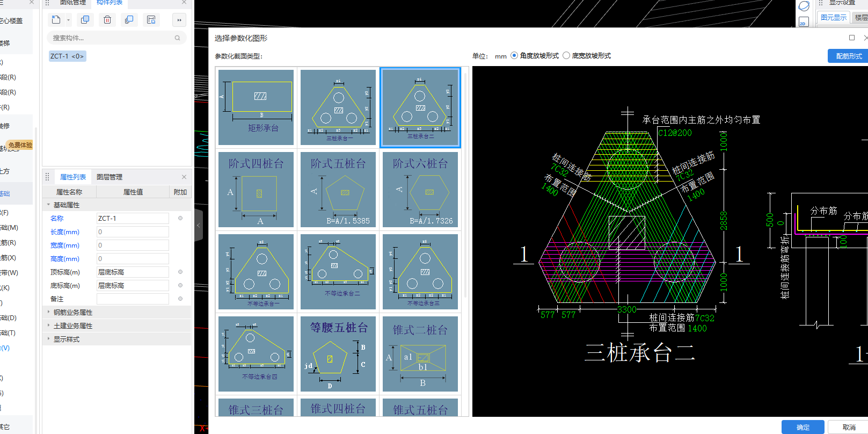Click the search magnifier icon in component search
Viewport: 868px width, 434px height.
click(178, 38)
